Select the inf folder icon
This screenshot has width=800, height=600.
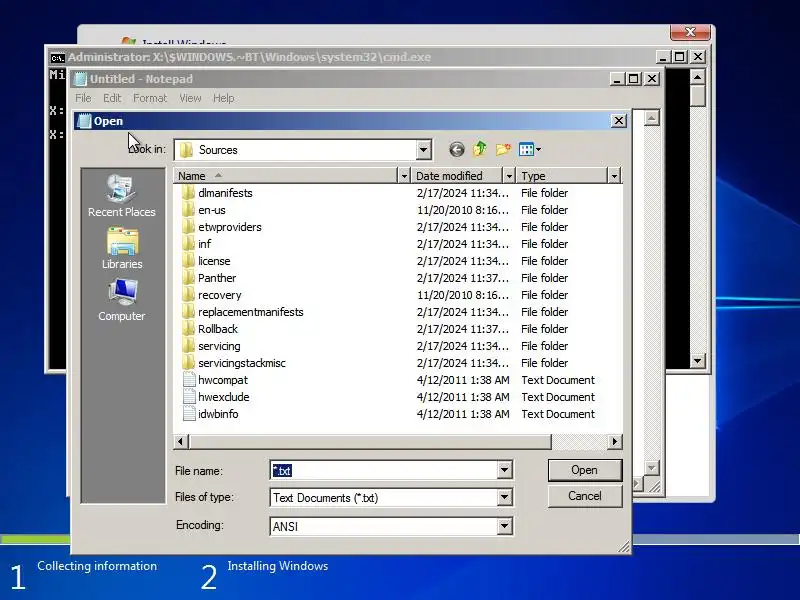[188, 244]
